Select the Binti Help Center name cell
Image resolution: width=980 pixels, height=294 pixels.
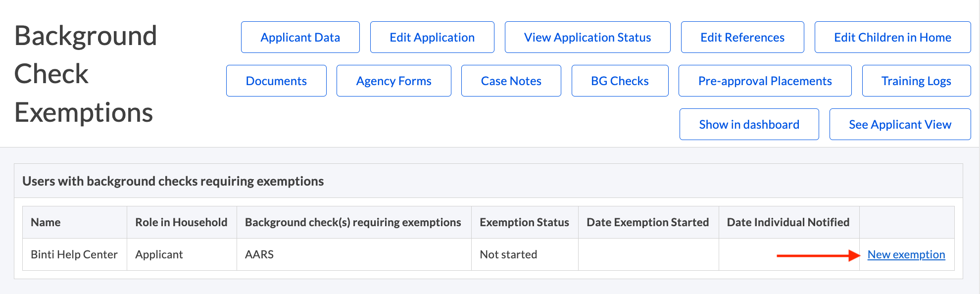click(74, 254)
